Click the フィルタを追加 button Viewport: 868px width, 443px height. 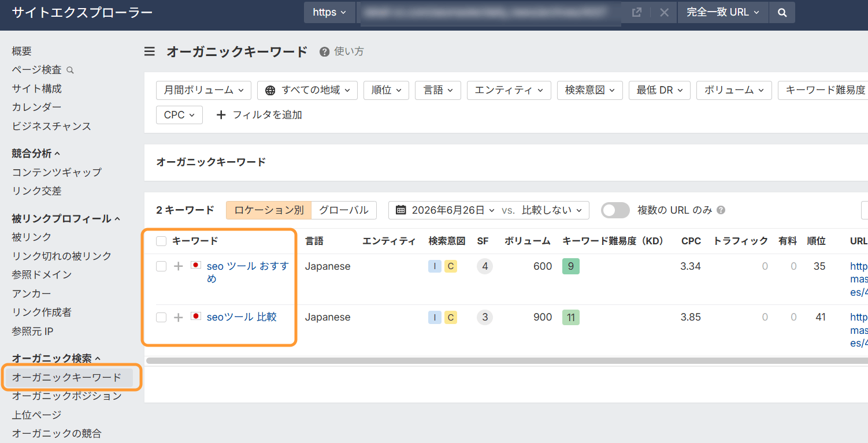click(x=259, y=115)
